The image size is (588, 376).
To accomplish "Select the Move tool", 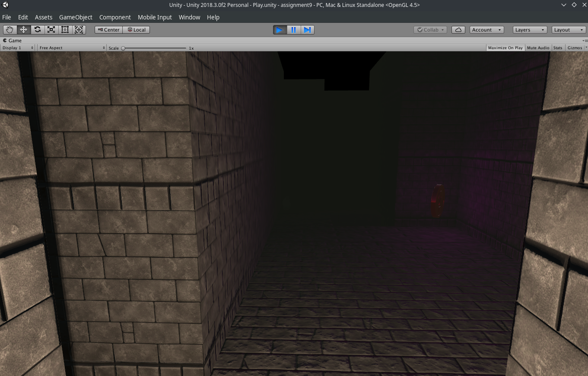I will [23, 30].
